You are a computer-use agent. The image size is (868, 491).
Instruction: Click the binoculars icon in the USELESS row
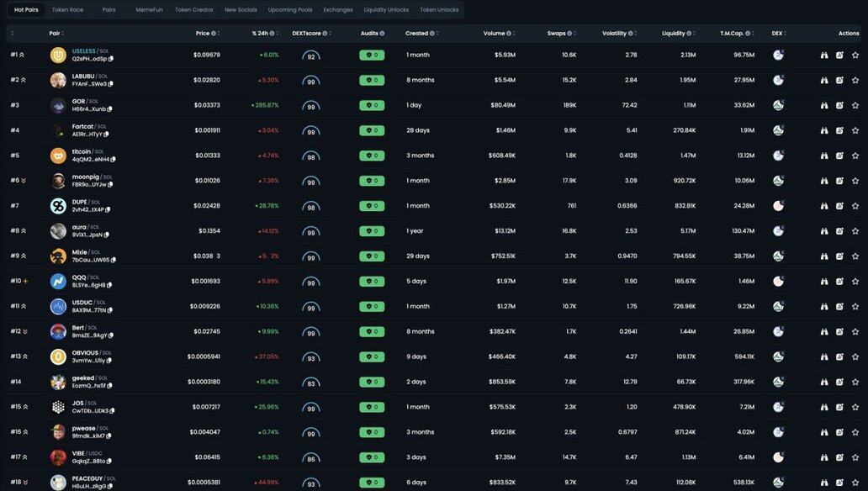(824, 55)
